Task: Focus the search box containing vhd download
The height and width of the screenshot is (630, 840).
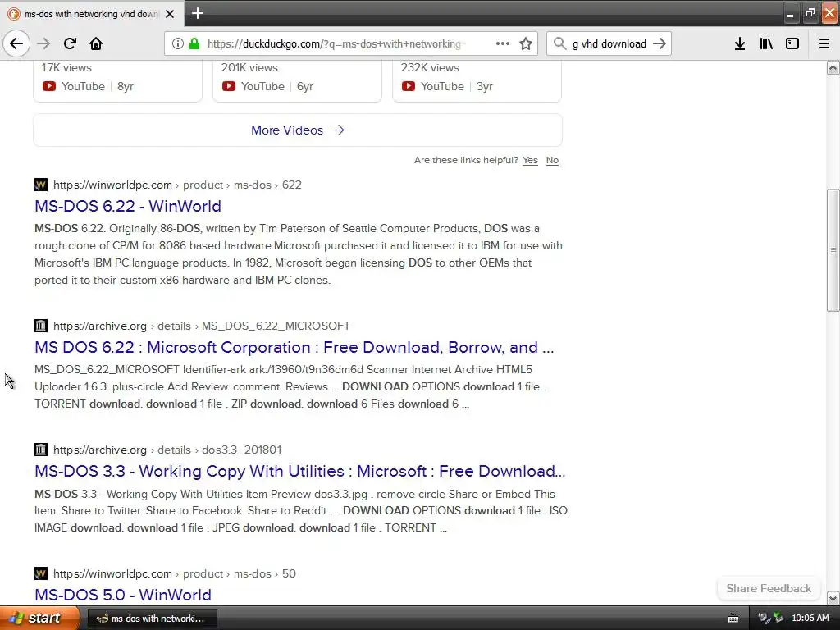Action: [x=609, y=44]
